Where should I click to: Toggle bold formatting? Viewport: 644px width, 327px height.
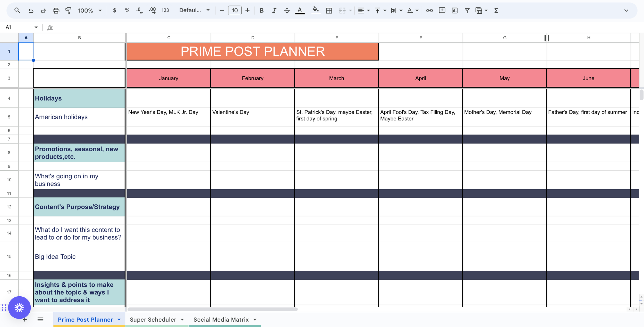pyautogui.click(x=261, y=10)
